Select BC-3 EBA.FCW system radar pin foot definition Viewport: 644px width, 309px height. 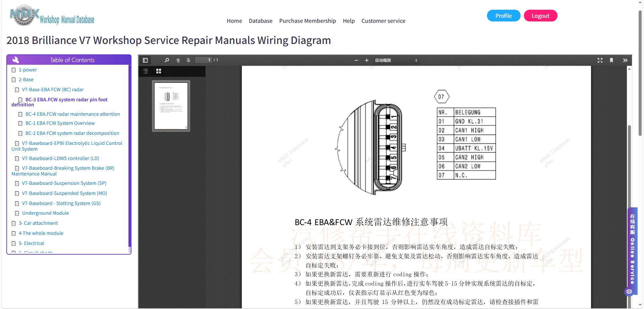[60, 102]
